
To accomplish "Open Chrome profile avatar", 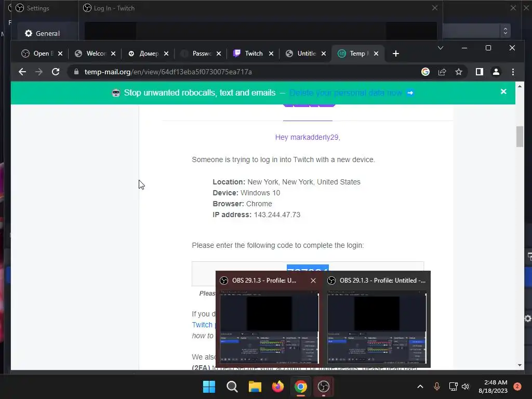I will coord(496,72).
